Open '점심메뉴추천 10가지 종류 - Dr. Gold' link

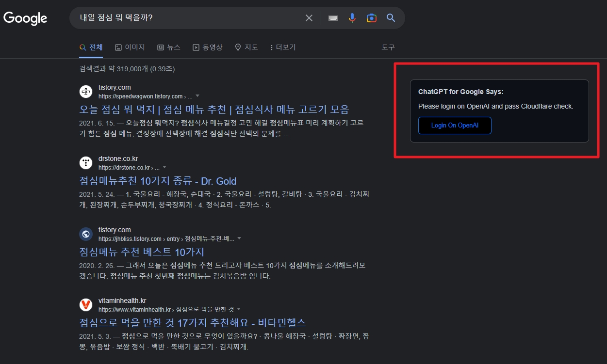pyautogui.click(x=158, y=181)
